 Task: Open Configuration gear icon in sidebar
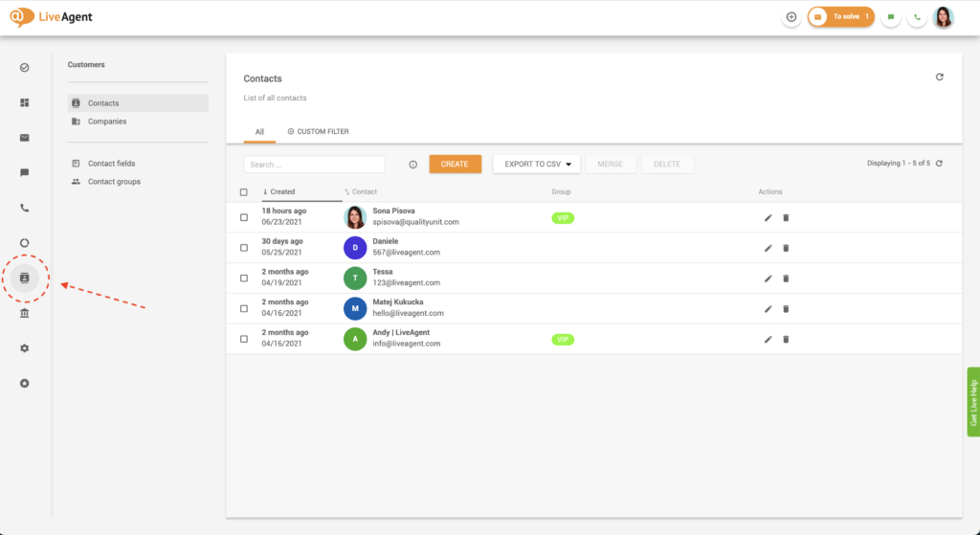(x=25, y=348)
